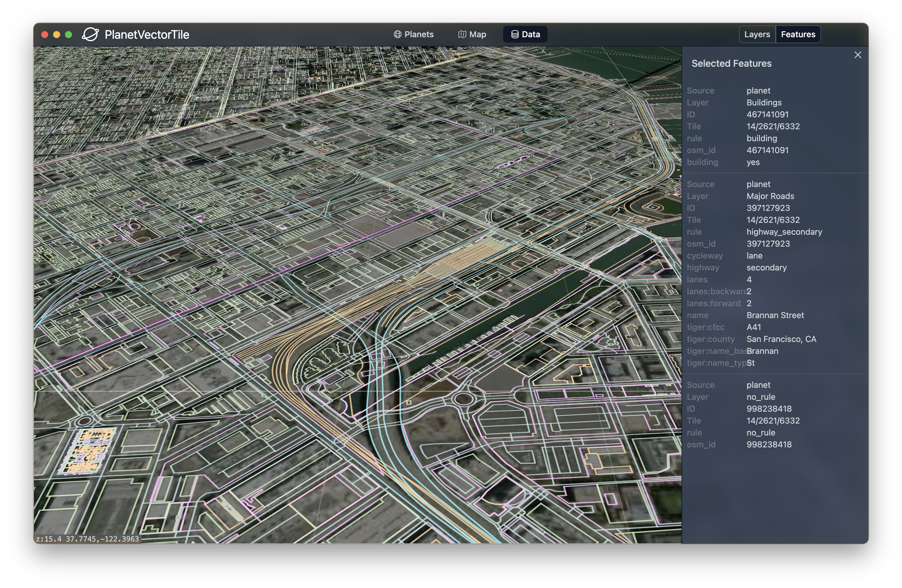Toggle the Features panel view

[x=798, y=35]
